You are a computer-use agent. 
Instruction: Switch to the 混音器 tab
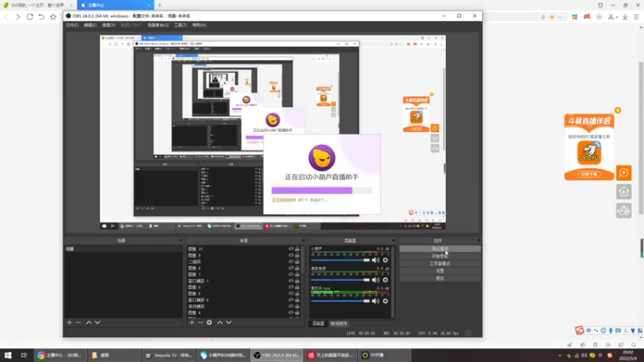point(318,324)
